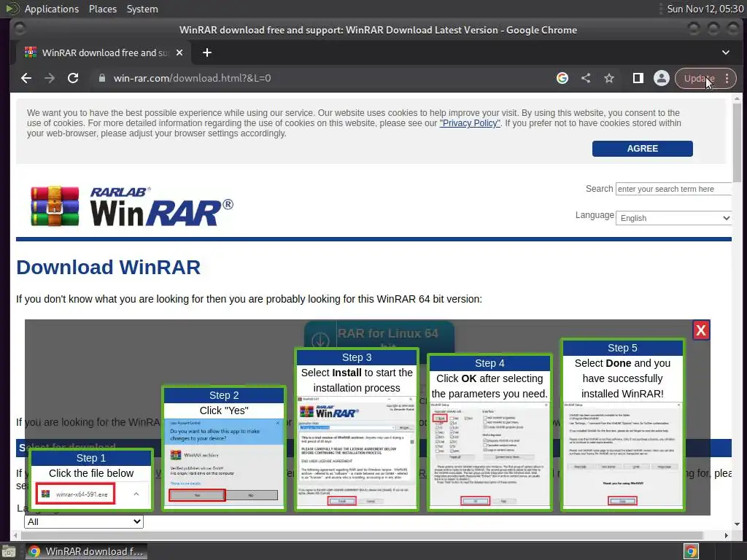Click the show desktop icon in taskbar
The height and width of the screenshot is (560, 747).
[x=9, y=551]
